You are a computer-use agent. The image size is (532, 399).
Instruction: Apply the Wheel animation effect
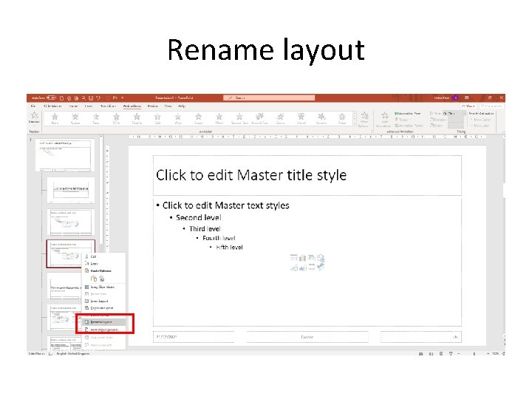tap(219, 119)
